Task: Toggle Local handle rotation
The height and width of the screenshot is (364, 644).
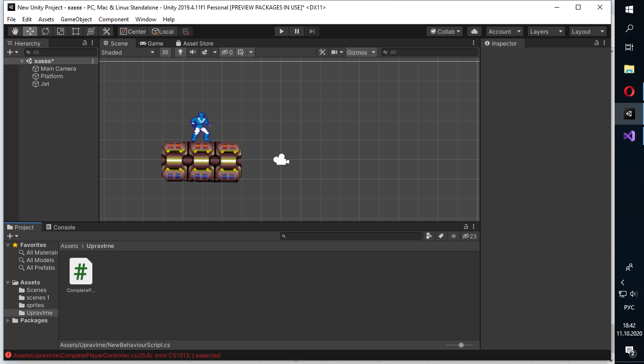Action: click(x=162, y=31)
